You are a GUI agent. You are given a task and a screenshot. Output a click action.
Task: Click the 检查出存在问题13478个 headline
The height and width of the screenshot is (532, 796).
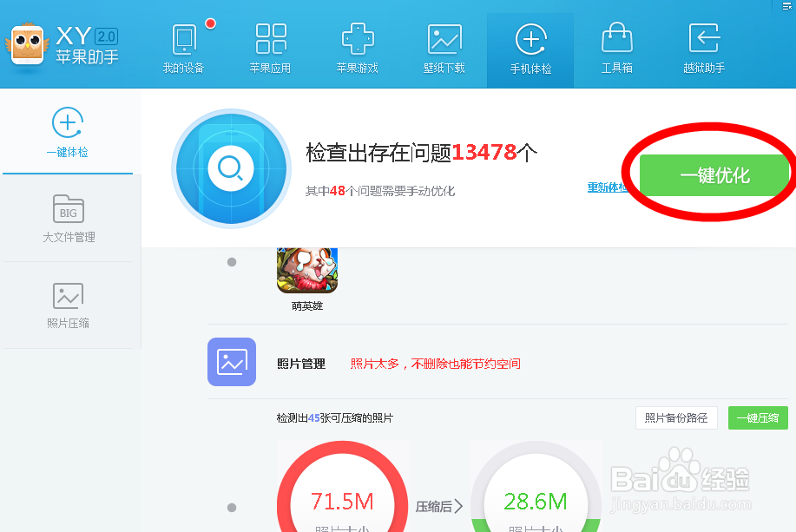tap(421, 152)
